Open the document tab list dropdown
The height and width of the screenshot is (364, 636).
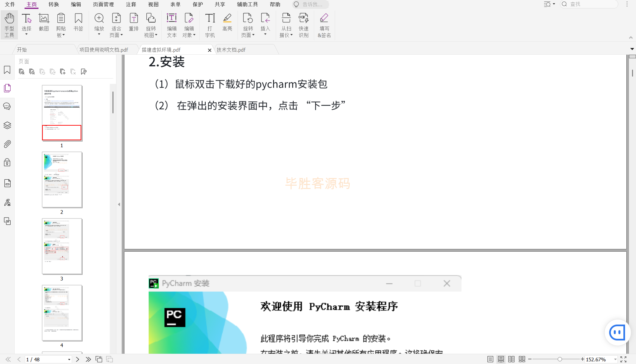pos(632,49)
